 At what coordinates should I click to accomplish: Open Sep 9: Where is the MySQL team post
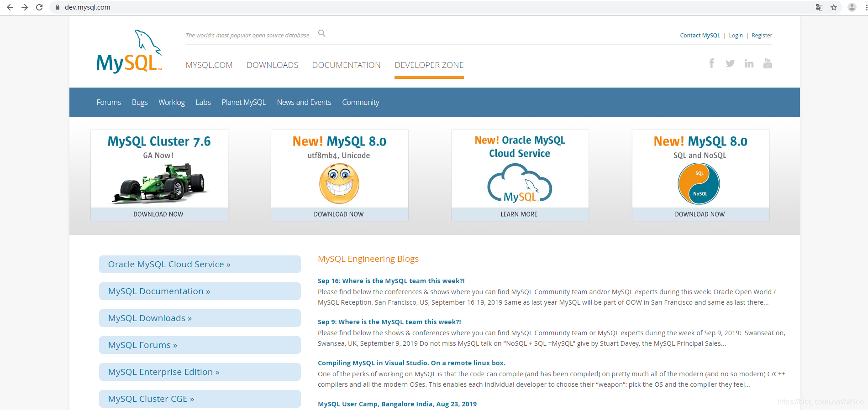pos(389,322)
